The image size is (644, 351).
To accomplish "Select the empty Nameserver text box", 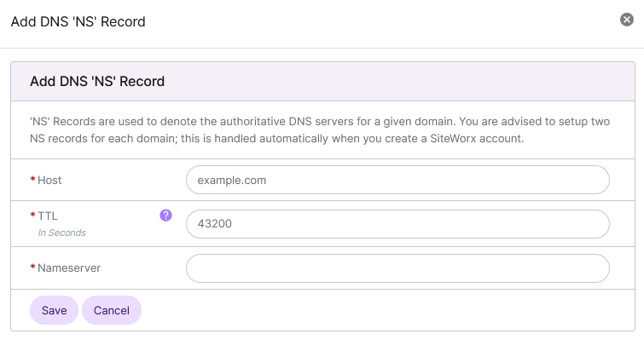I will click(397, 268).
